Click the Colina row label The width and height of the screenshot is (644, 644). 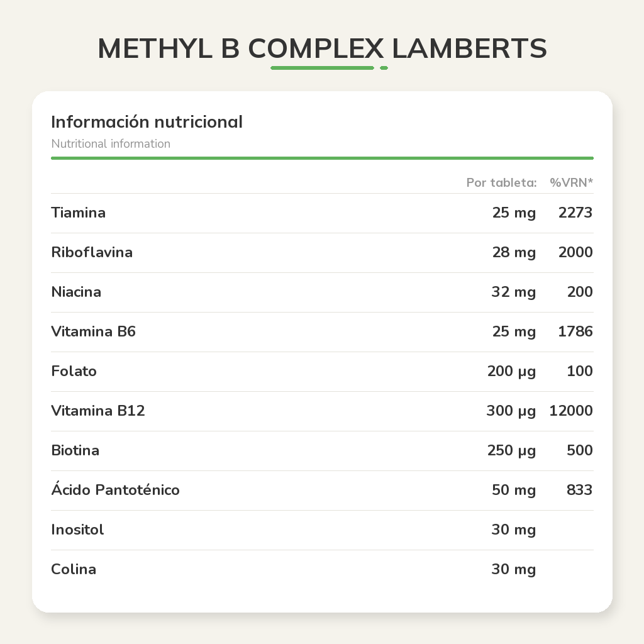[74, 569]
